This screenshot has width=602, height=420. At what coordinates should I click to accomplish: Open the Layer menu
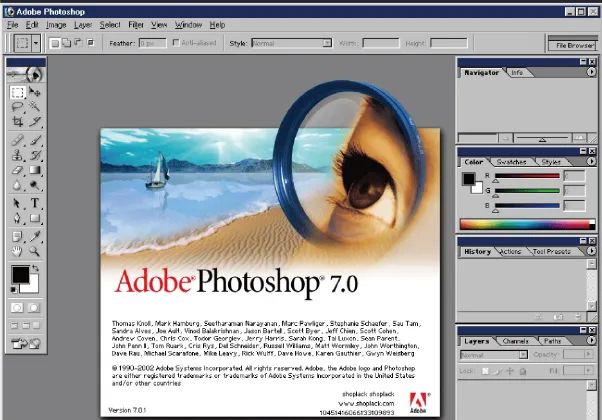(x=83, y=25)
